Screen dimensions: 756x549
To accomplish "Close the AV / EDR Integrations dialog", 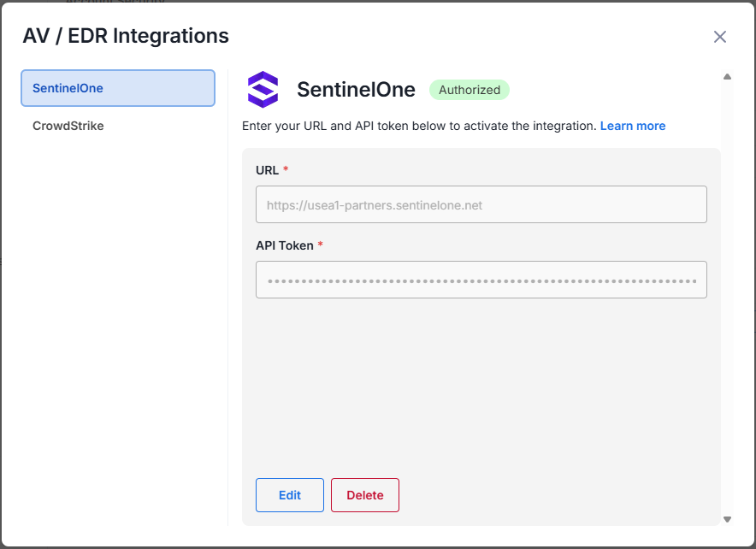I will pyautogui.click(x=719, y=37).
